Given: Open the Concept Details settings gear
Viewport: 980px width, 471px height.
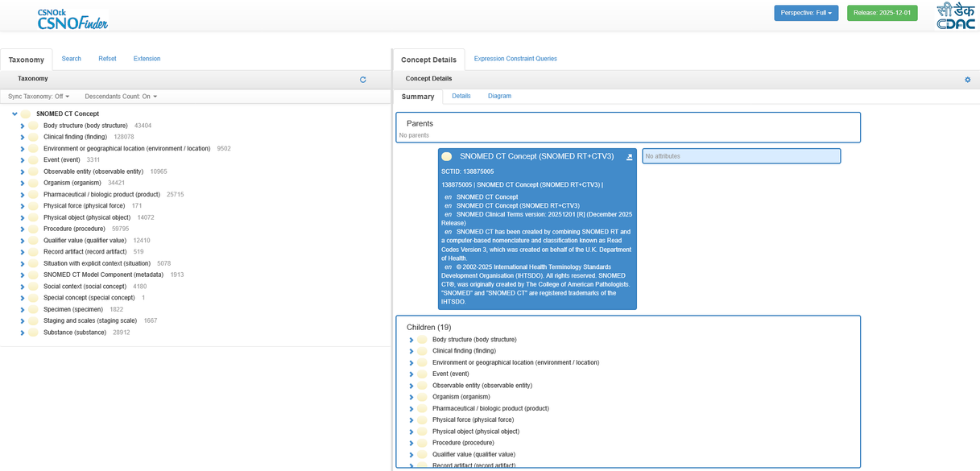Looking at the screenshot, I should pyautogui.click(x=967, y=80).
